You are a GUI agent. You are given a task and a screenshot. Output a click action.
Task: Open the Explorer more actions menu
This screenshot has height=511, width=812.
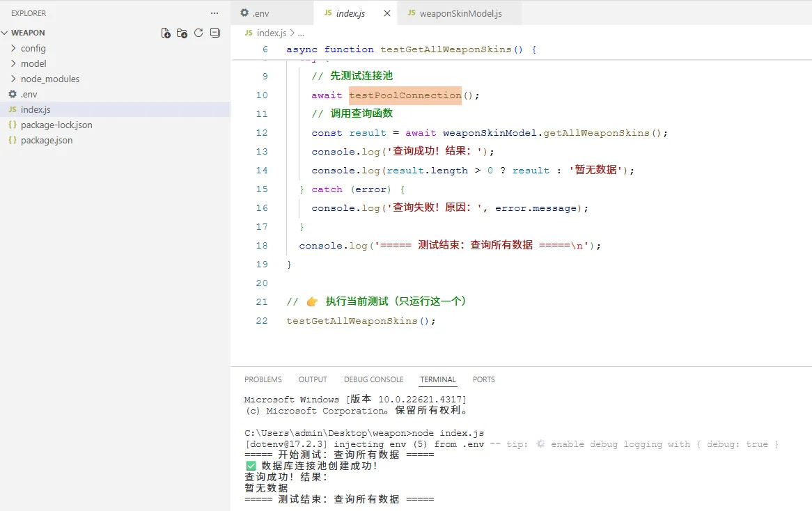click(214, 13)
